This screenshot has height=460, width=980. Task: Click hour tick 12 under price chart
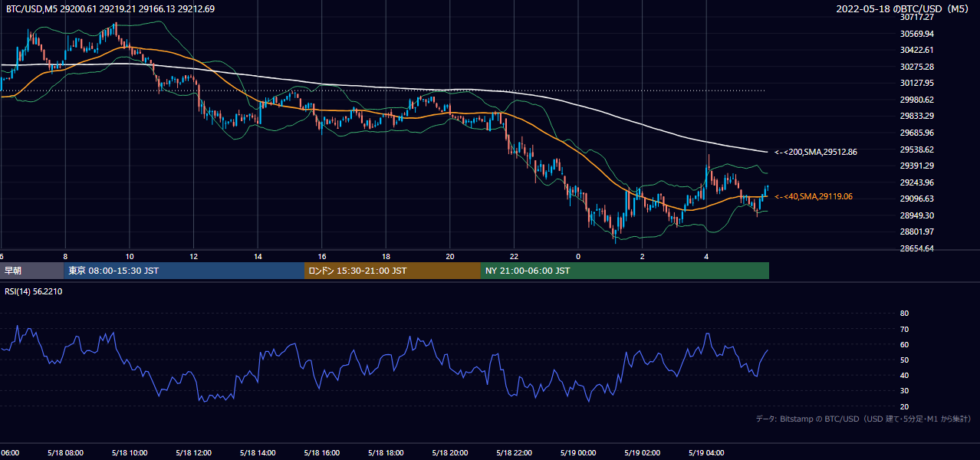[x=193, y=256]
